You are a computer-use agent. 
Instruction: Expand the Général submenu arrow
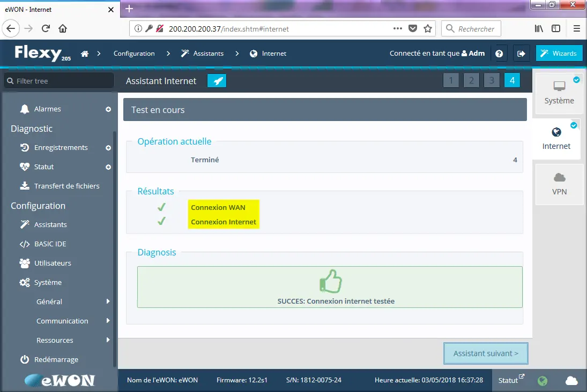pos(108,301)
